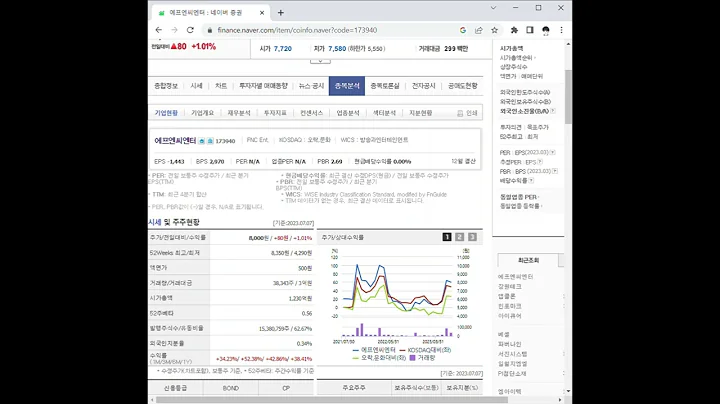Open the 최근조회 tab in sidebar
The width and height of the screenshot is (720, 404).
point(528,260)
